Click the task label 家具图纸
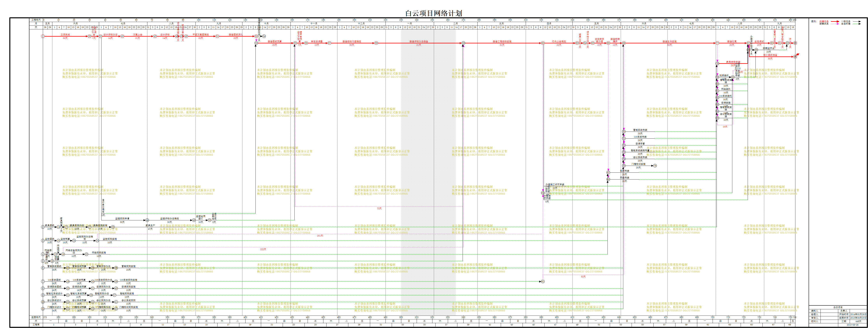The image size is (868, 328). [49, 225]
